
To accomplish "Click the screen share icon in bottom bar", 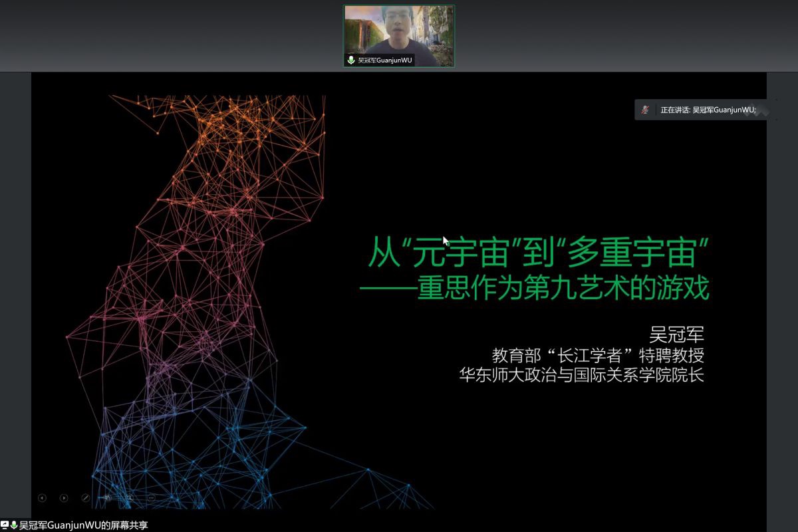I will pyautogui.click(x=5, y=525).
